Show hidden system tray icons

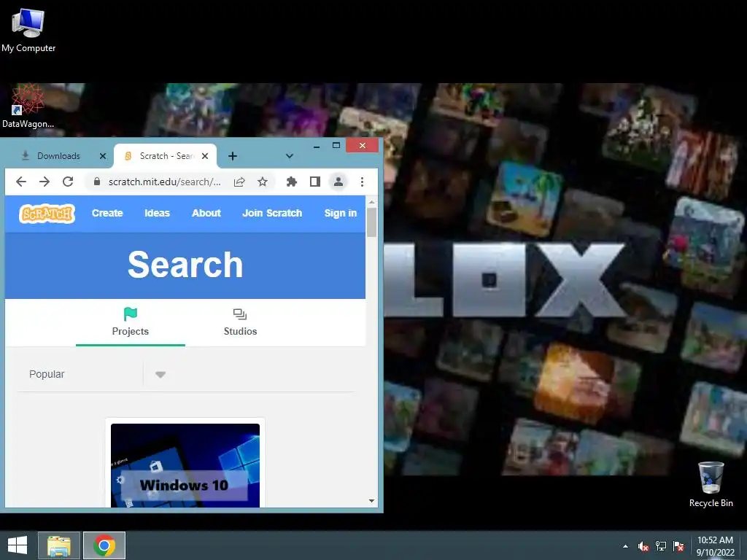coord(625,546)
